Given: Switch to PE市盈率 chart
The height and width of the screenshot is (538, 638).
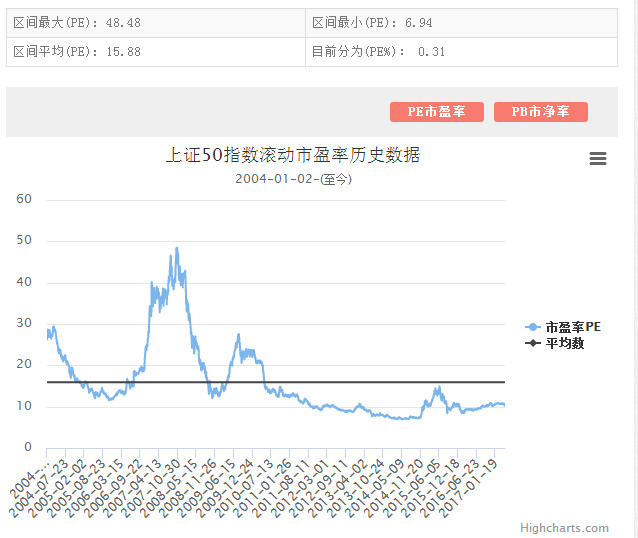Looking at the screenshot, I should point(437,112).
